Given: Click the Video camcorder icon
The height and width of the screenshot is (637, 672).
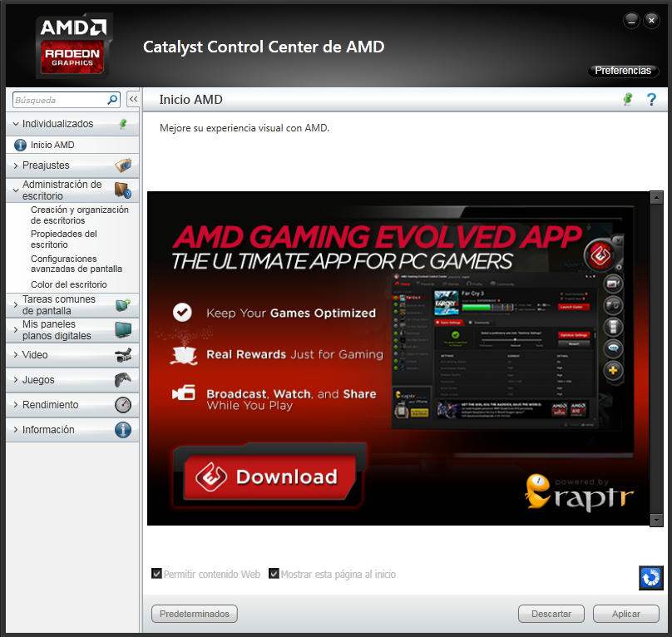Looking at the screenshot, I should (123, 355).
